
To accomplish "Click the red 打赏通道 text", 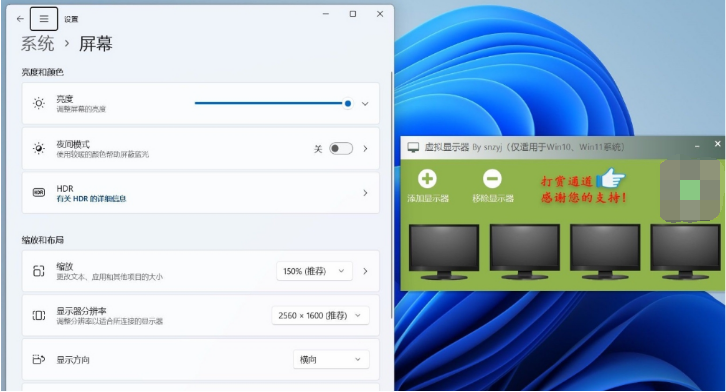I will (x=567, y=181).
